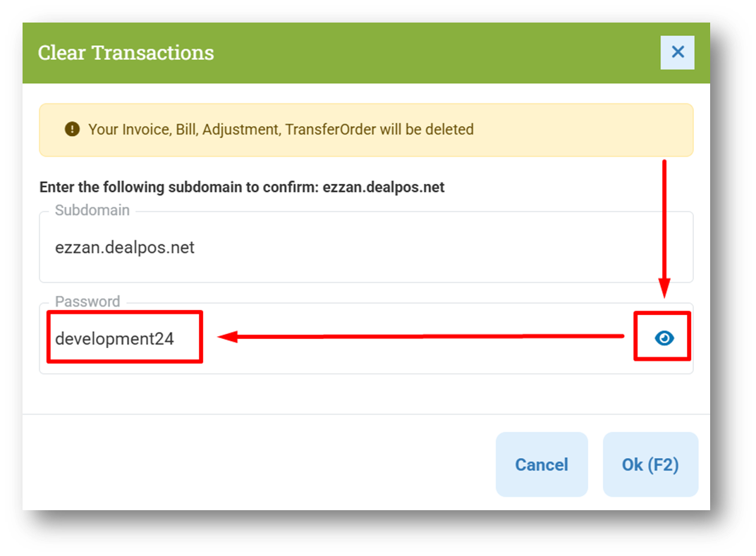Focus the Password input field

tap(366, 338)
